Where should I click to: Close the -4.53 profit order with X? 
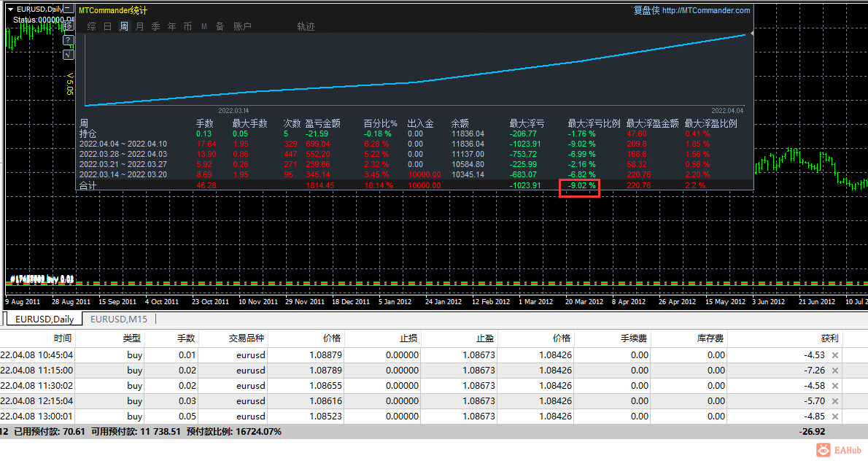pyautogui.click(x=835, y=355)
